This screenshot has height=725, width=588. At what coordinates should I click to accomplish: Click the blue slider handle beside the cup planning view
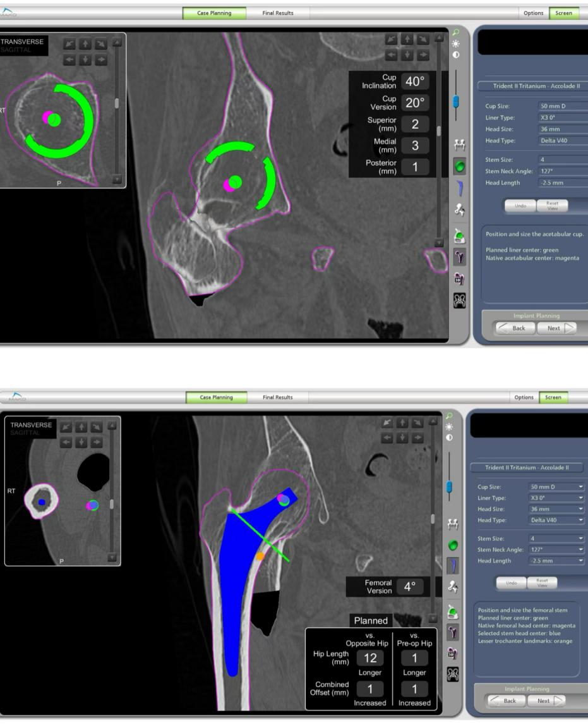(x=456, y=102)
